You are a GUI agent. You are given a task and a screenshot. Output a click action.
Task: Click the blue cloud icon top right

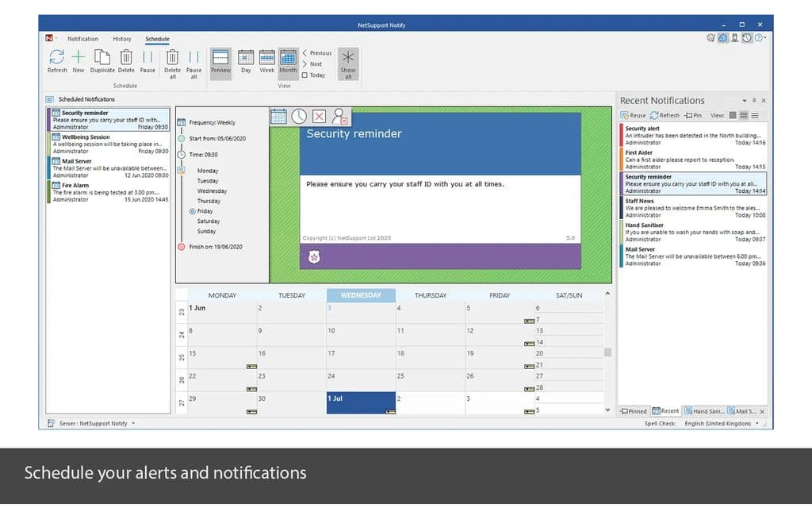click(x=723, y=38)
